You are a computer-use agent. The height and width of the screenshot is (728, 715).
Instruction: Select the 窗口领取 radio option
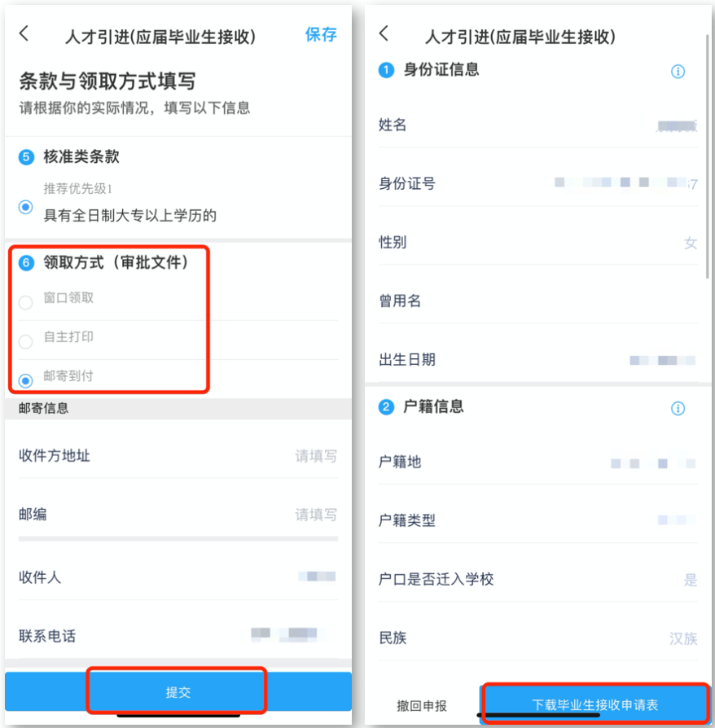(25, 303)
